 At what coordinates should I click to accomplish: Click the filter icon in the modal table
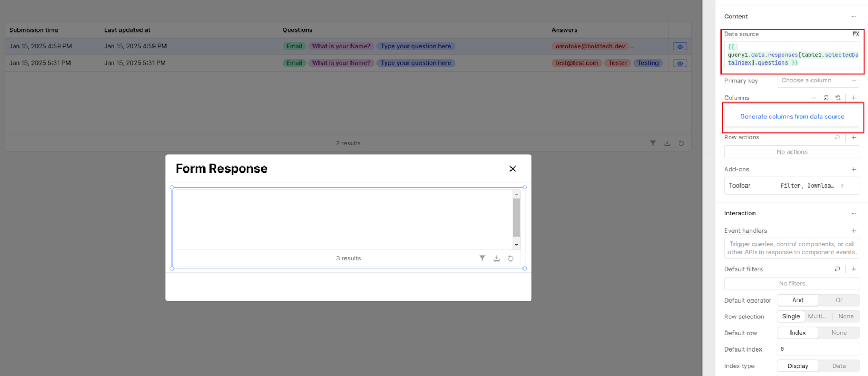pyautogui.click(x=482, y=258)
